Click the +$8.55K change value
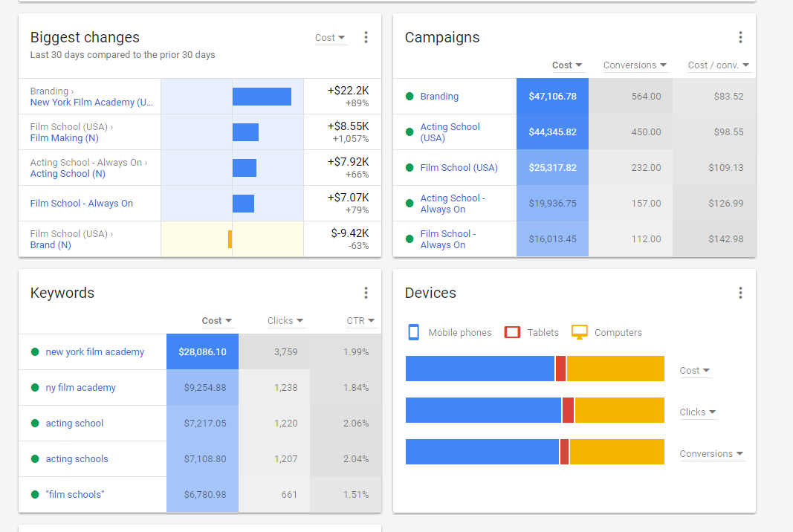The width and height of the screenshot is (793, 532). click(349, 126)
